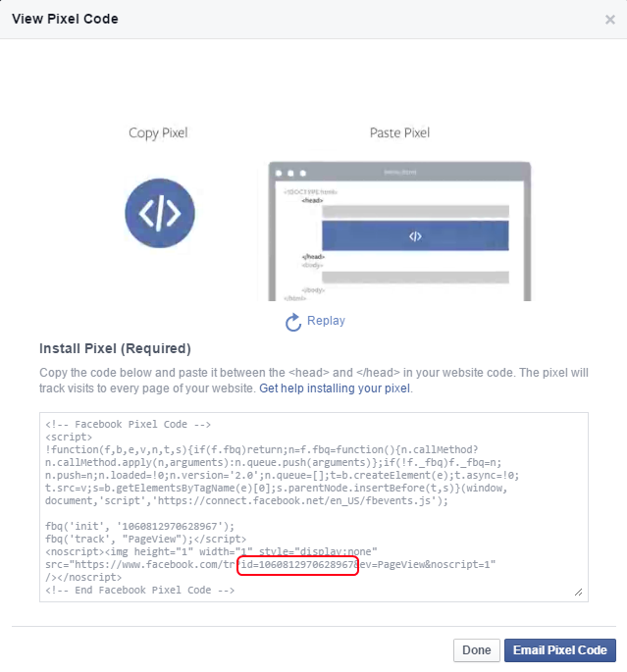Click the fbq('track', "PageView") line
This screenshot has width=627, height=672.
(x=146, y=540)
